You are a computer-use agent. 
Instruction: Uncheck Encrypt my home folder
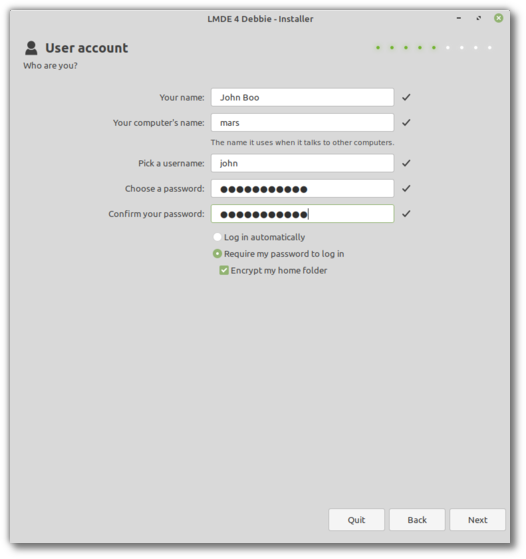click(x=224, y=271)
